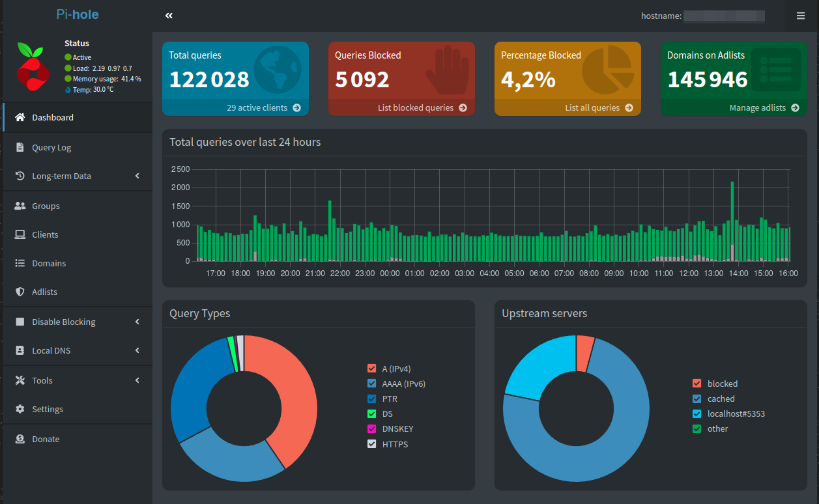Image resolution: width=819 pixels, height=504 pixels.
Task: Click the Groups people icon
Action: tap(20, 206)
